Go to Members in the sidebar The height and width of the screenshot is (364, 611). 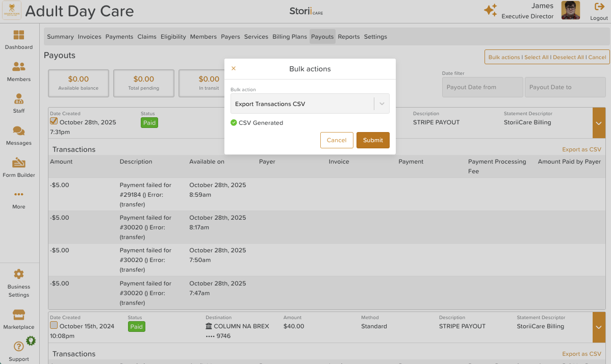pyautogui.click(x=19, y=67)
